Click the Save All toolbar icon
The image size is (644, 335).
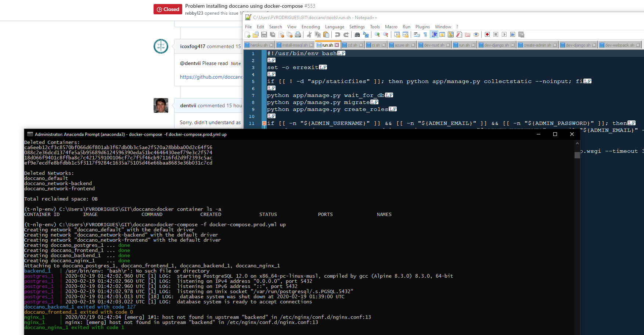(273, 35)
